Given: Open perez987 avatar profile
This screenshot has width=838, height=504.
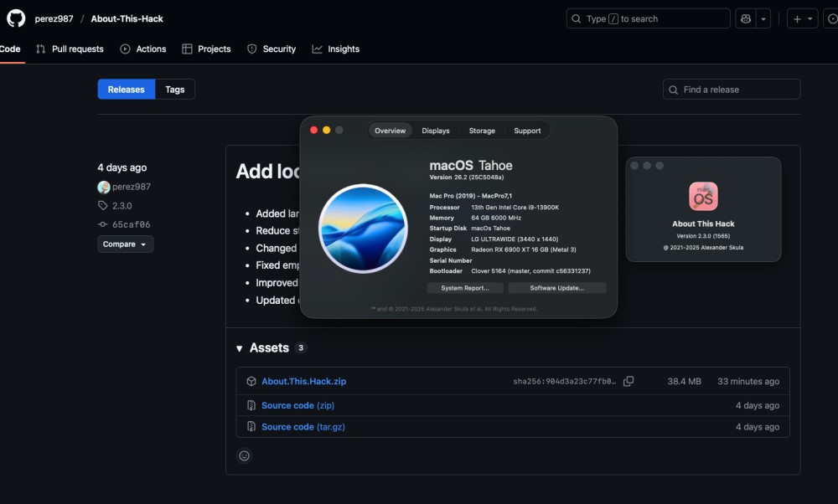Looking at the screenshot, I should (104, 187).
